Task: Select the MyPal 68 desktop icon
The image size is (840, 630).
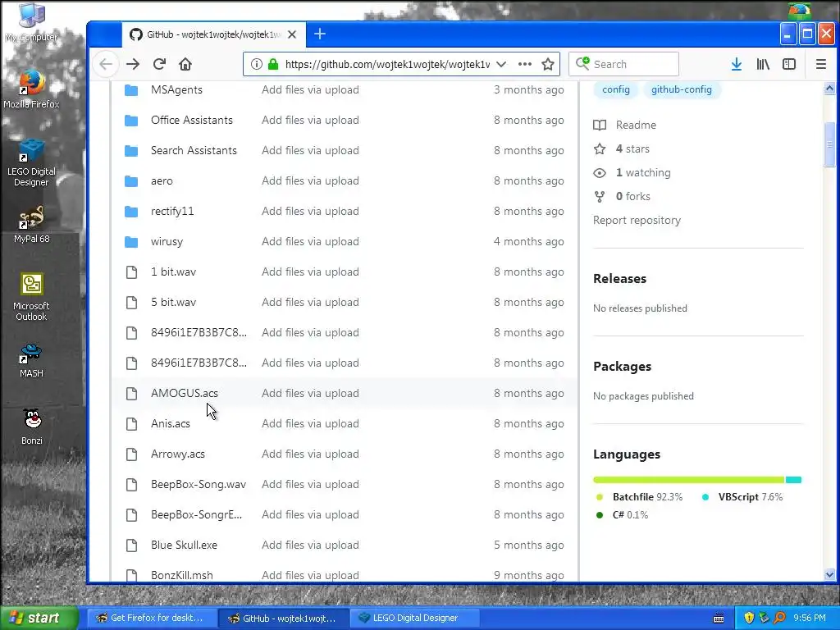Action: click(32, 225)
